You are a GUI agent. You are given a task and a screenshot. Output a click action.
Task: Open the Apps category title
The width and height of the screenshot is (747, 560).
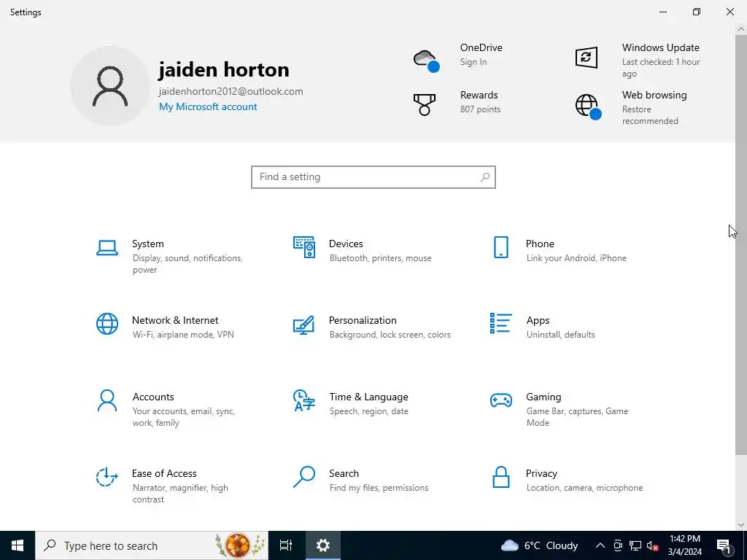pos(538,321)
